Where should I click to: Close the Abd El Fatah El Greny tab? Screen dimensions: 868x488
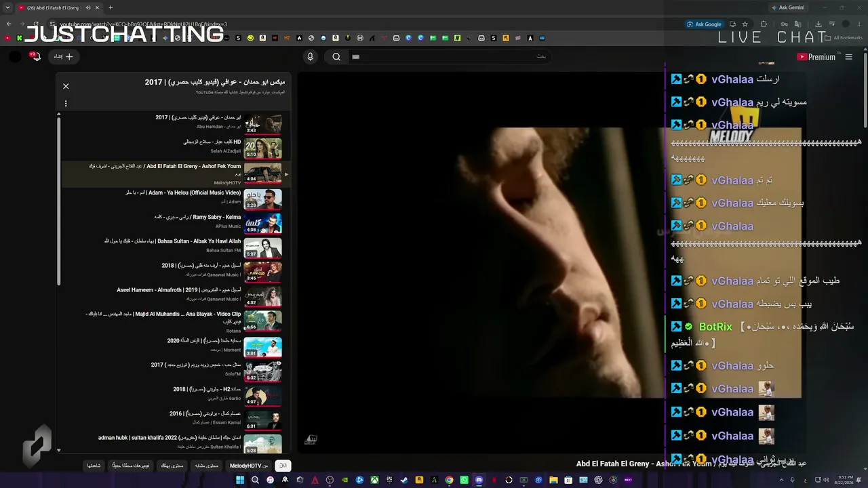coord(97,7)
